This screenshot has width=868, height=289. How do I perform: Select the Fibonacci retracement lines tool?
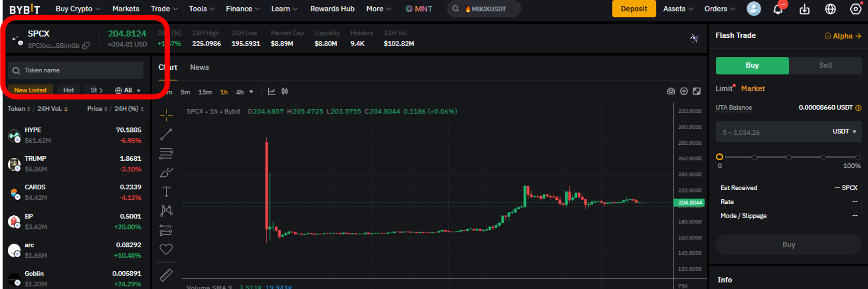click(166, 153)
